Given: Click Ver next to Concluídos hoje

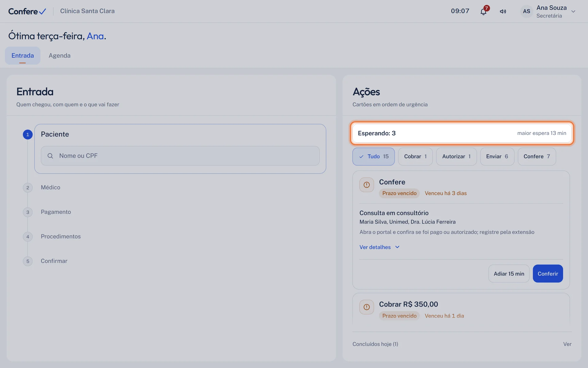Looking at the screenshot, I should 567,344.
